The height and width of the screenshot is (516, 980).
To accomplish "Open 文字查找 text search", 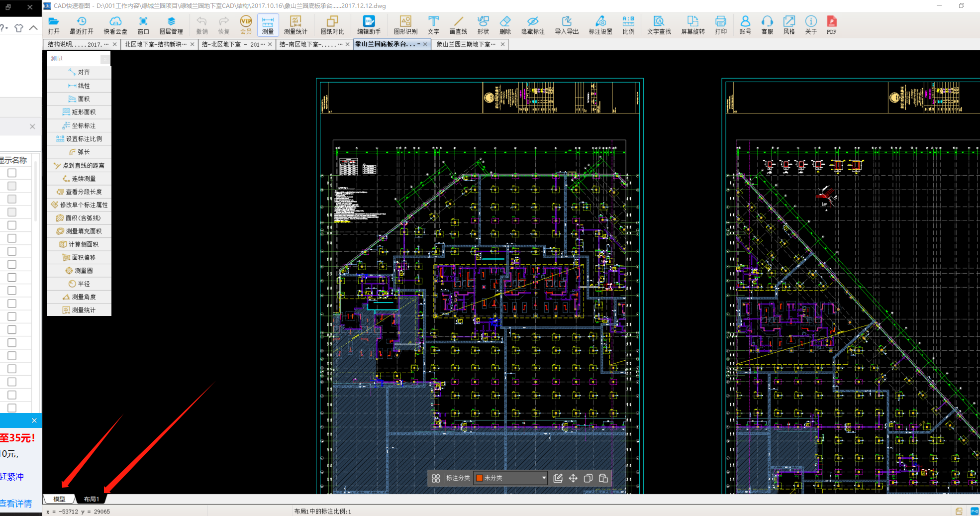I will coord(659,25).
